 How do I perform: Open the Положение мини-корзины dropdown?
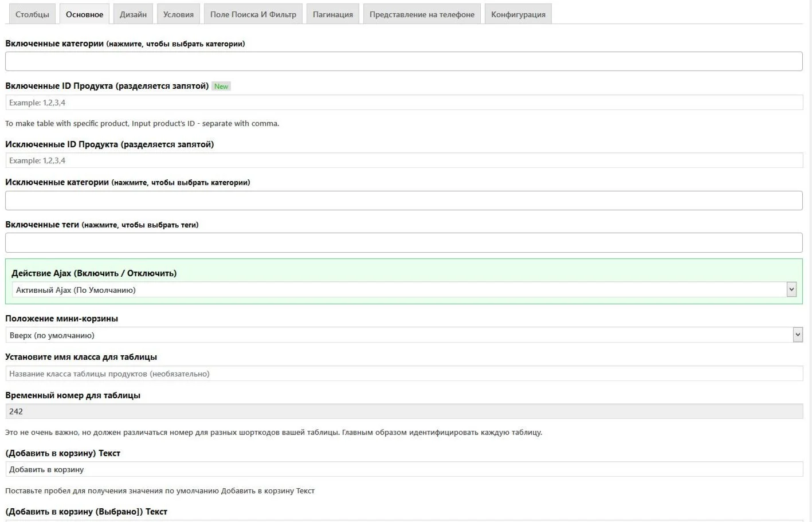403,335
